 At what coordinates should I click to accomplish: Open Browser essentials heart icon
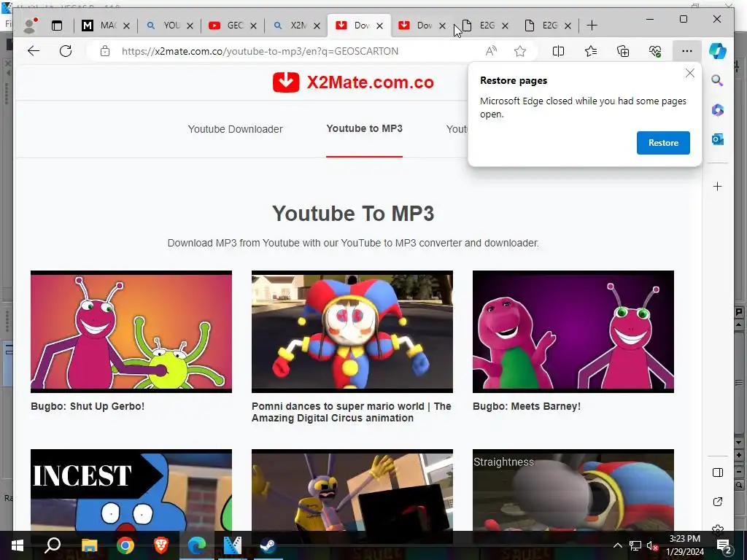(x=655, y=51)
